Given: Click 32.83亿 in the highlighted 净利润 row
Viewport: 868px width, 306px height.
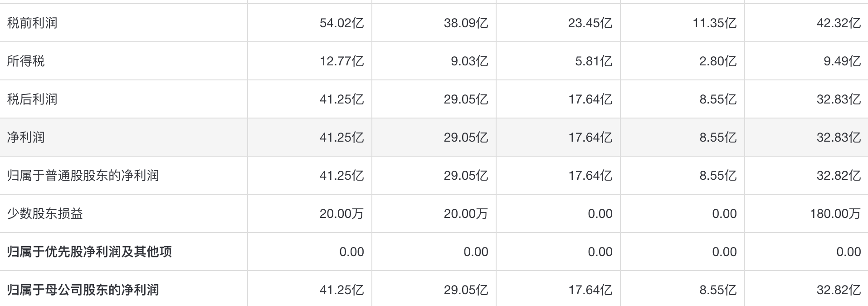Looking at the screenshot, I should point(839,138).
